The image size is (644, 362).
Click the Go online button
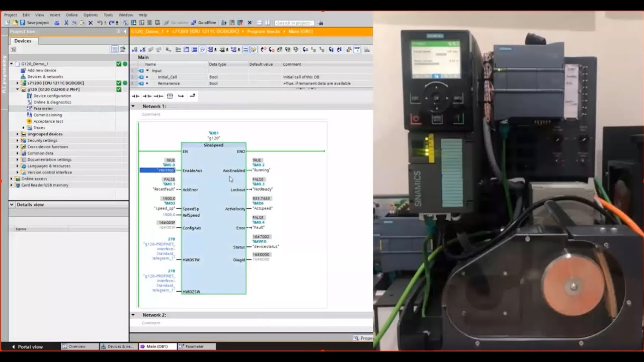coord(176,23)
